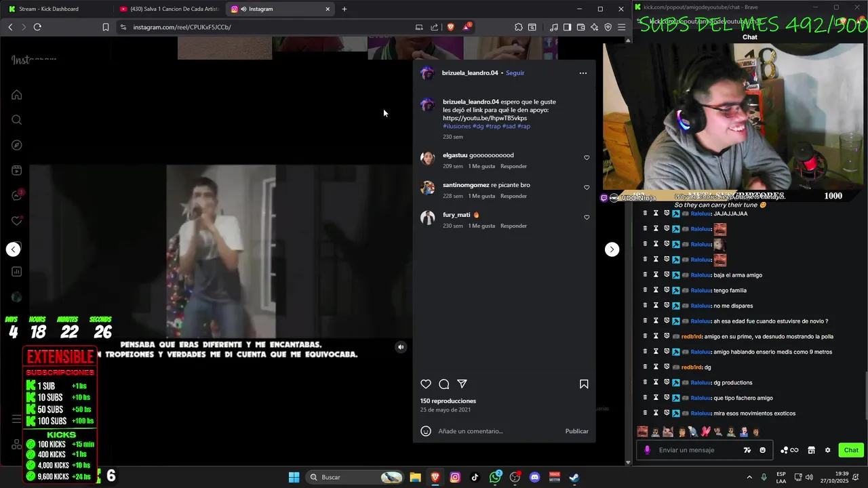Open the comment bubble icon under the reel

[444, 384]
